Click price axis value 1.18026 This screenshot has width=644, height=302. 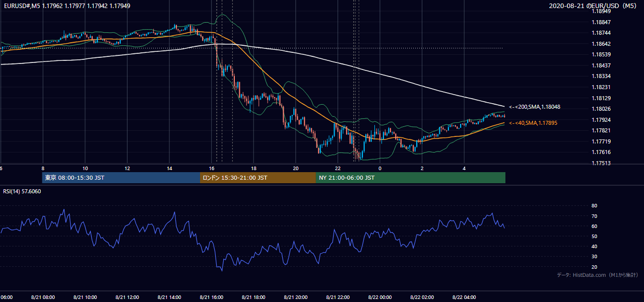click(601, 109)
